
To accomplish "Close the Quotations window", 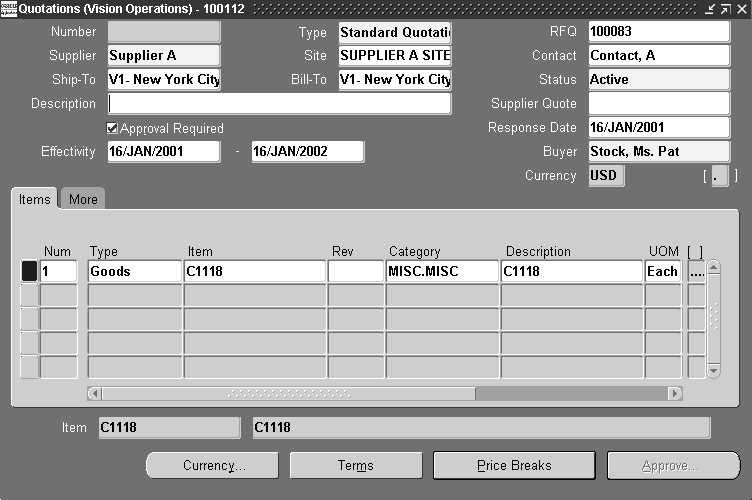I will tap(741, 9).
